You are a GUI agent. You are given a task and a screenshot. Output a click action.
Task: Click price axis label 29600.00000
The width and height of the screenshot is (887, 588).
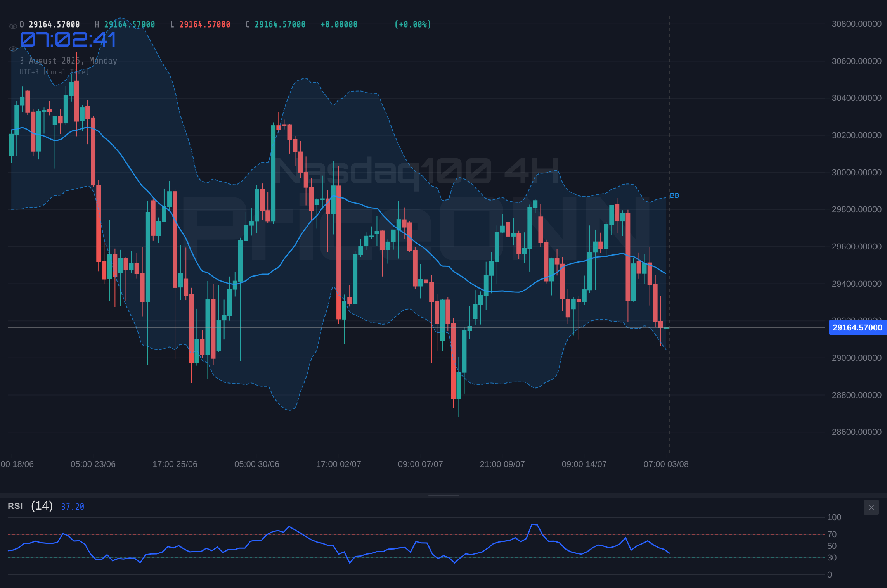pyautogui.click(x=857, y=247)
